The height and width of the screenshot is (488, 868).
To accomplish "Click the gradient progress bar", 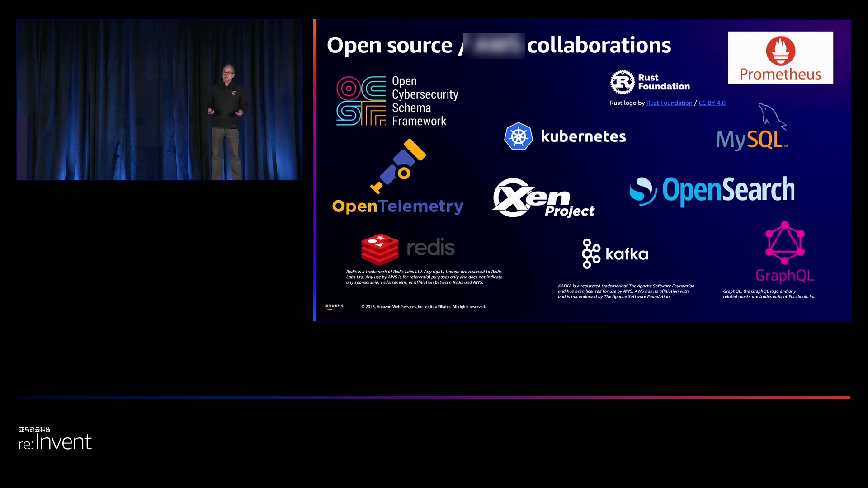I will pyautogui.click(x=434, y=398).
